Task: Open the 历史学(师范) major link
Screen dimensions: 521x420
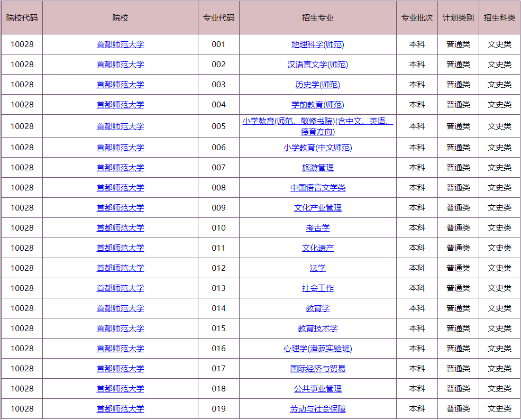Action: [x=318, y=85]
